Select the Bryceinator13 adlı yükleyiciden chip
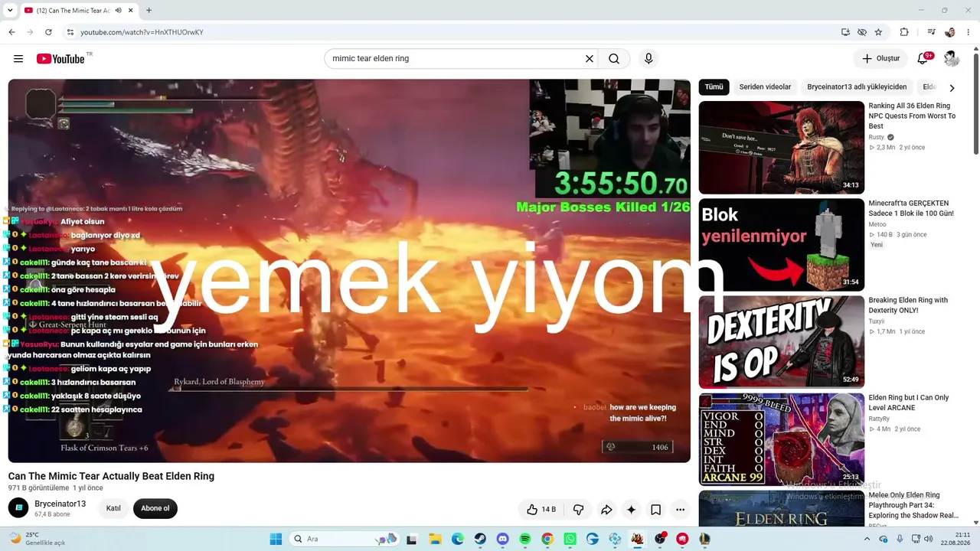The height and width of the screenshot is (551, 980). (857, 87)
